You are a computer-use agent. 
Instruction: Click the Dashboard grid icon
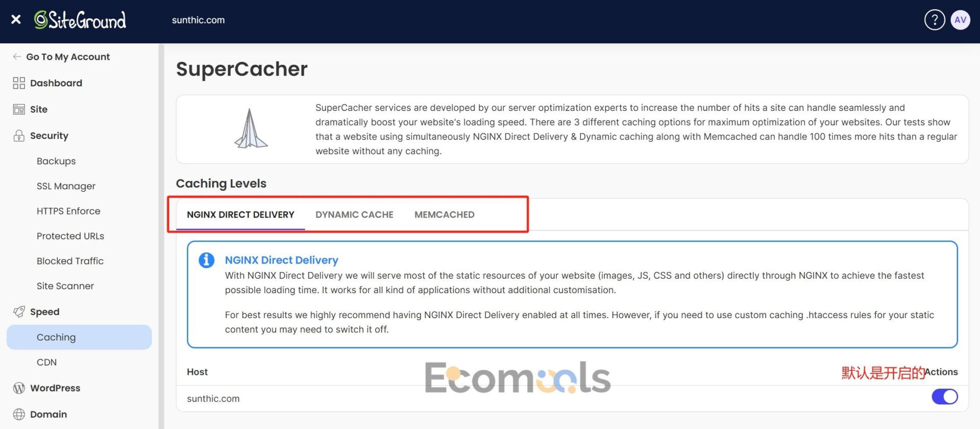[19, 83]
